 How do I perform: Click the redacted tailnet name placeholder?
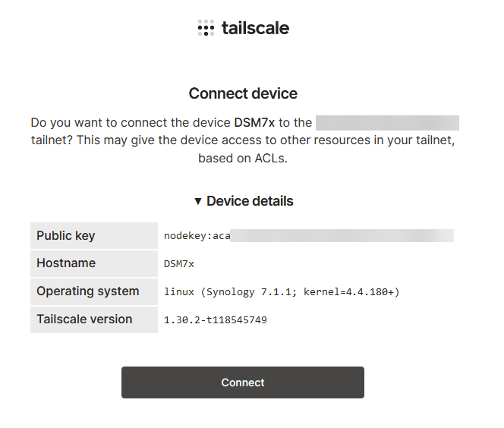[x=387, y=123]
